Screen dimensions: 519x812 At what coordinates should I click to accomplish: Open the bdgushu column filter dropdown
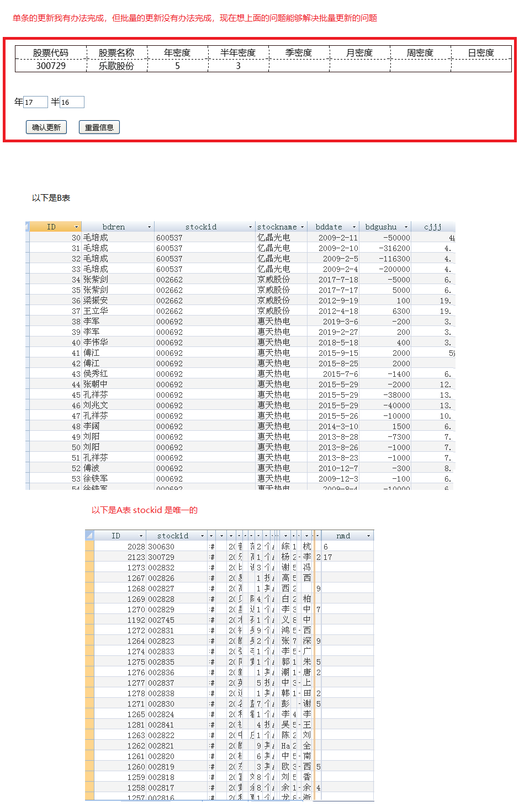pos(406,227)
